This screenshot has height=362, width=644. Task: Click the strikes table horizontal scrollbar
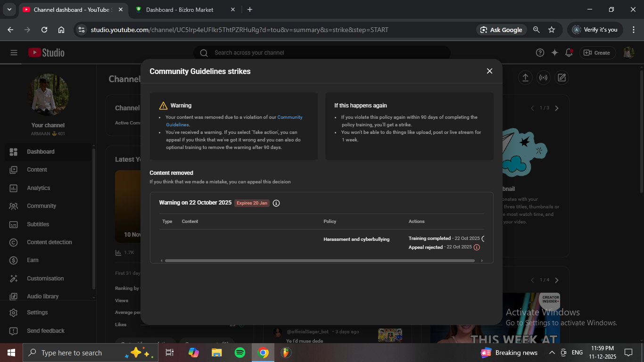[320, 261]
